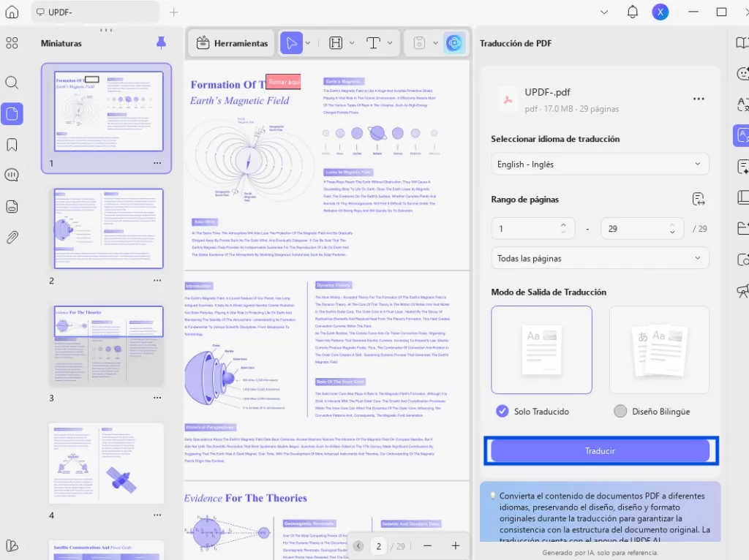
Task: Decrease the end page number stepper
Action: [x=672, y=232]
